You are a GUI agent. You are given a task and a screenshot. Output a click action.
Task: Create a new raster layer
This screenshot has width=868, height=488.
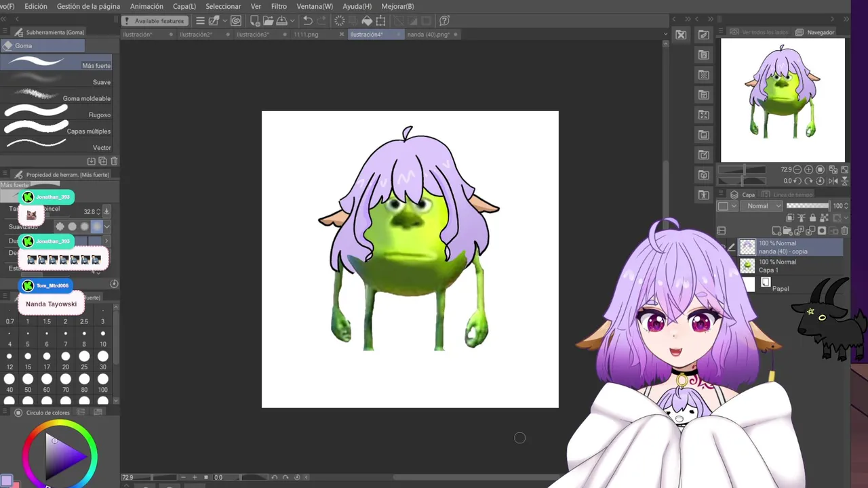point(776,230)
